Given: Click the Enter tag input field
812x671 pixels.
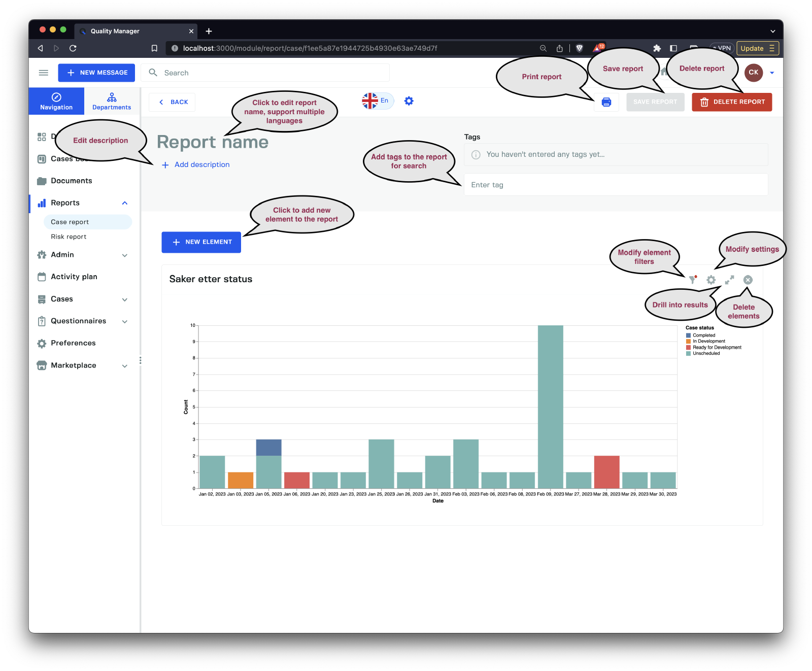Looking at the screenshot, I should coord(615,185).
